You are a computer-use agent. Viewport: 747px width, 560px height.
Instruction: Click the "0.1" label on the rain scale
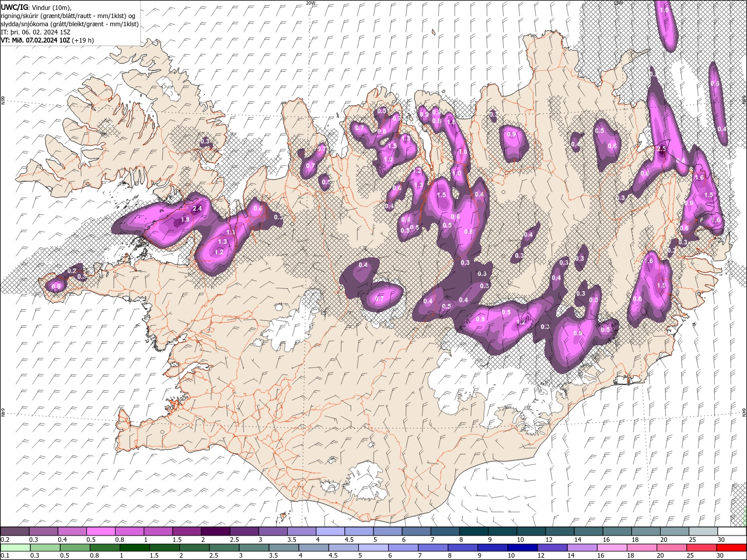[x=5, y=555]
